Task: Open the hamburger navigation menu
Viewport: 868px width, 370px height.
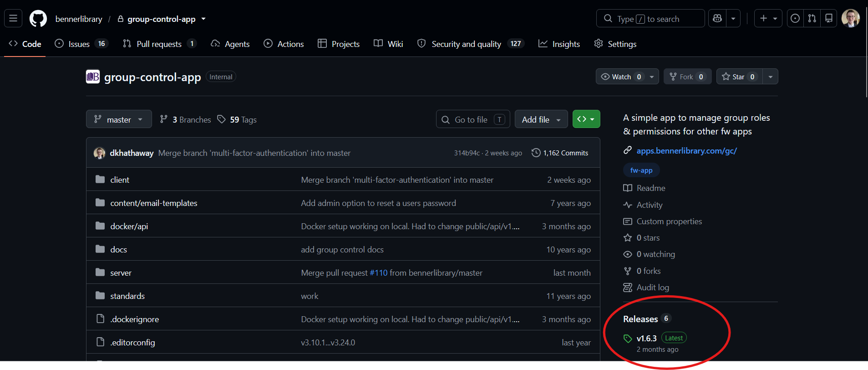Action: click(13, 19)
